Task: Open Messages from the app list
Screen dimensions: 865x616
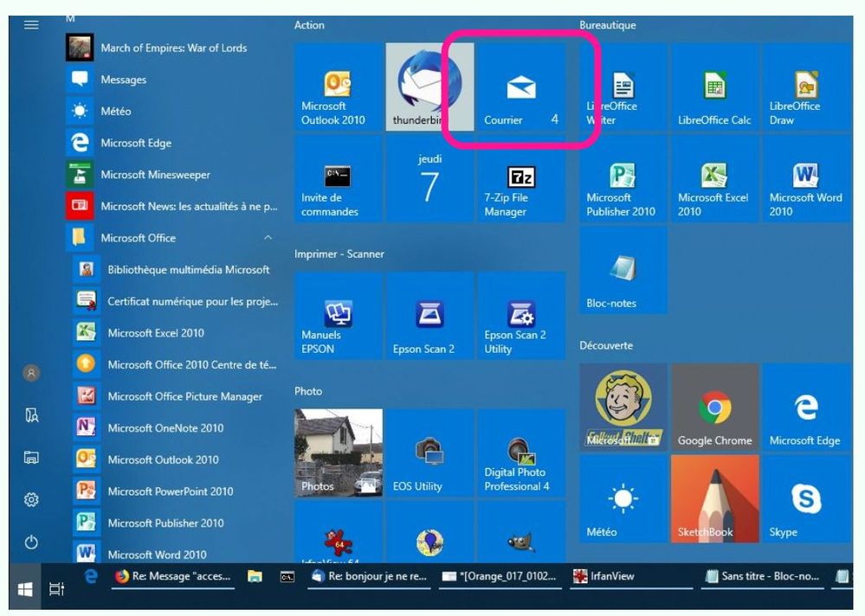Action: pyautogui.click(x=174, y=80)
